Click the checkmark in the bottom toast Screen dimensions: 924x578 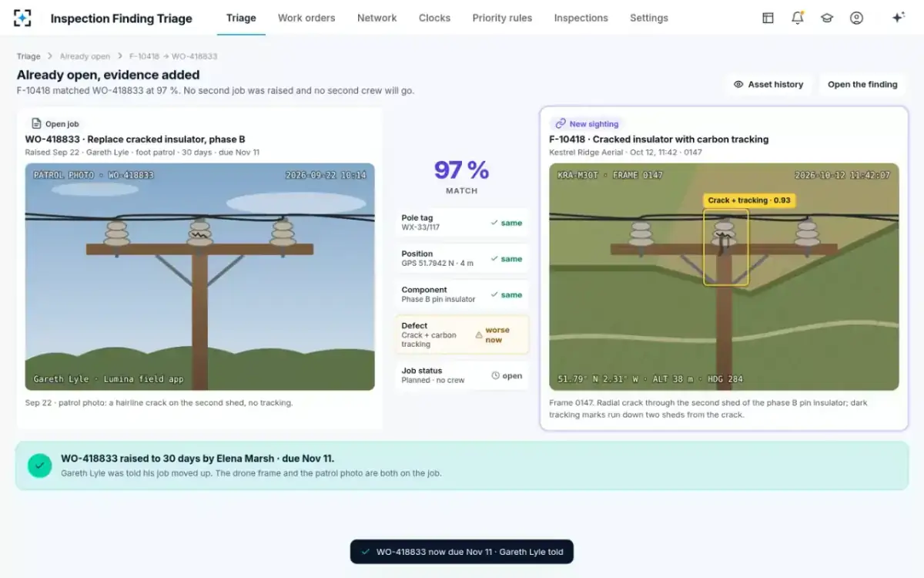[x=365, y=552]
